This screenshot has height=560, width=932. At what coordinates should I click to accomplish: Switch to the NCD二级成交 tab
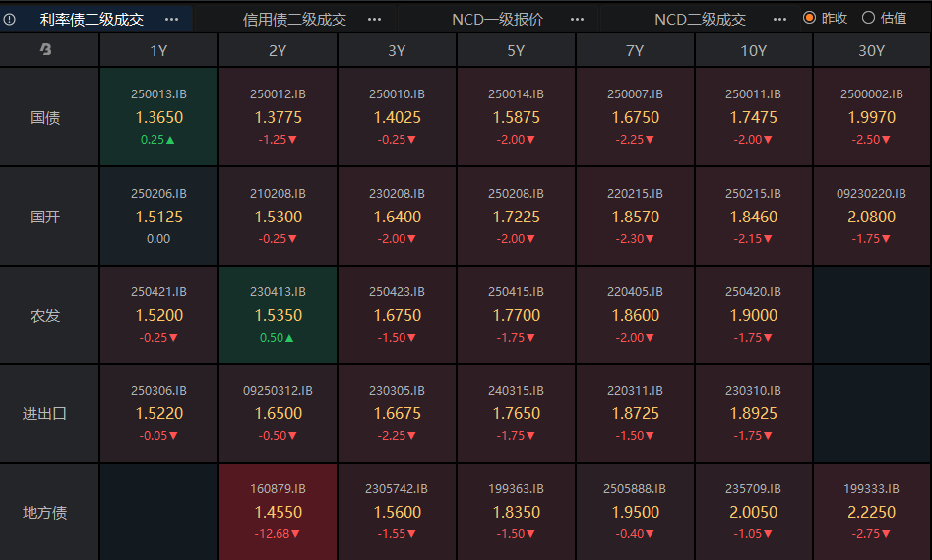pos(700,20)
